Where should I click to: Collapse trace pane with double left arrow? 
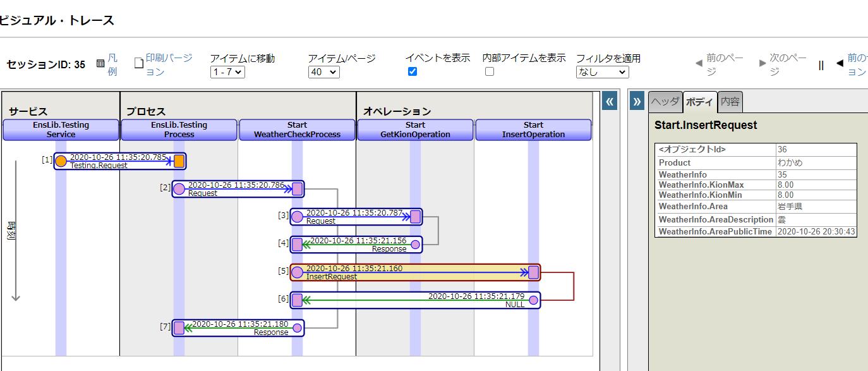click(x=609, y=101)
